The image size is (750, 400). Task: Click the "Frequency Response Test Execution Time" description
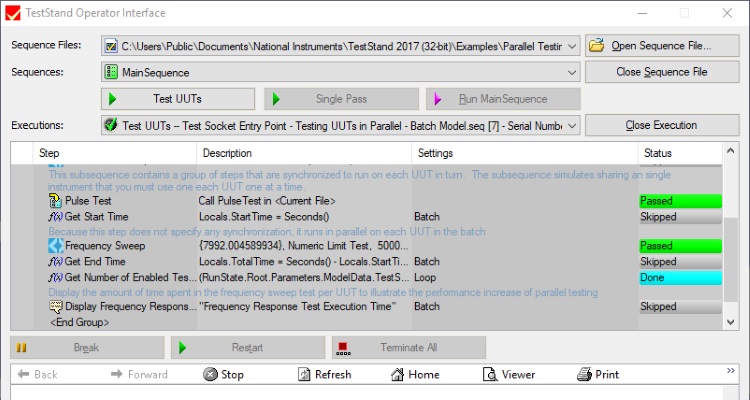[x=297, y=307]
